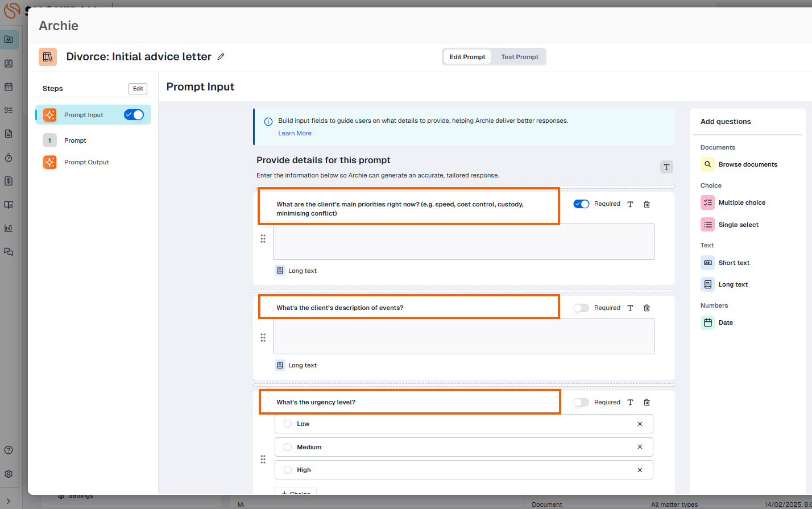Delete the urgency level question

tap(647, 403)
